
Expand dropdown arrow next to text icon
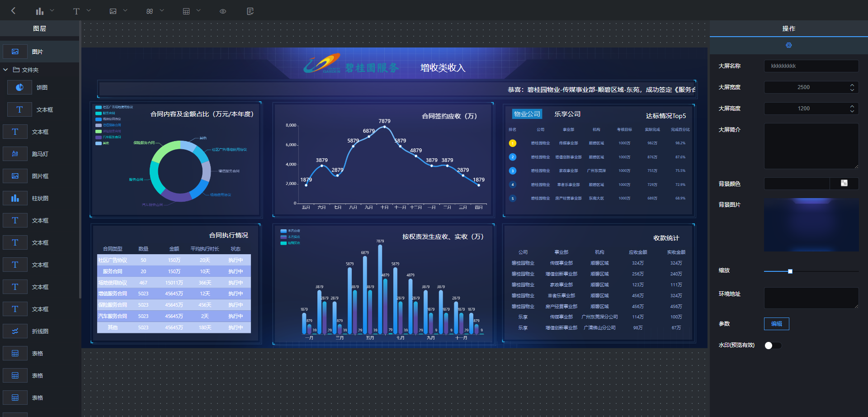(x=89, y=10)
